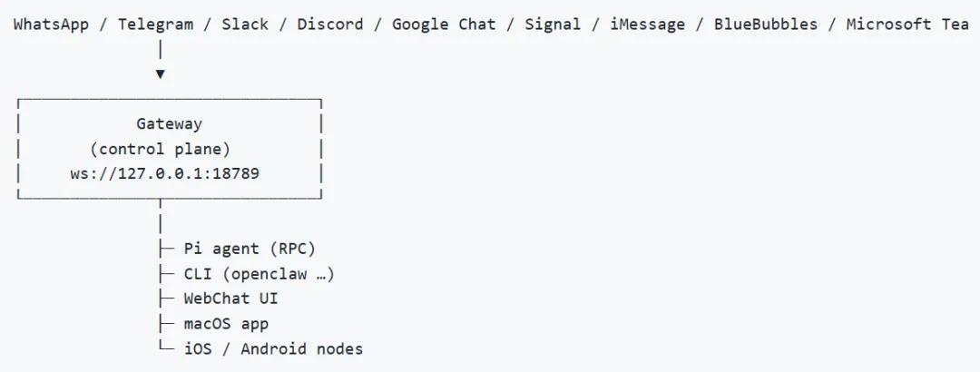Viewport: 980px width, 372px height.
Task: Click the ws://127.0.0.1:18789 address
Action: pos(165,173)
